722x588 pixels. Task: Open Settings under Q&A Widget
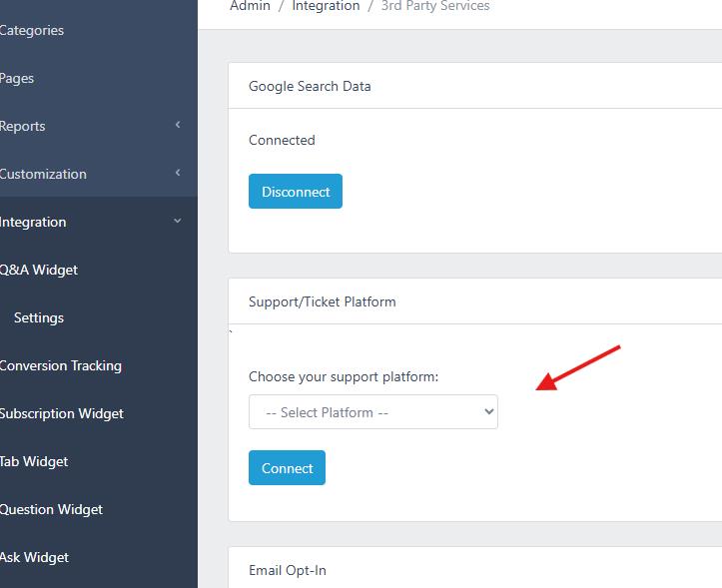(x=39, y=317)
